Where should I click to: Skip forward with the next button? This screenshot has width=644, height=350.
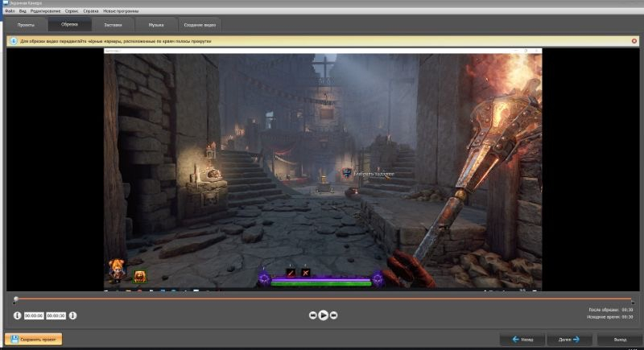[334, 315]
